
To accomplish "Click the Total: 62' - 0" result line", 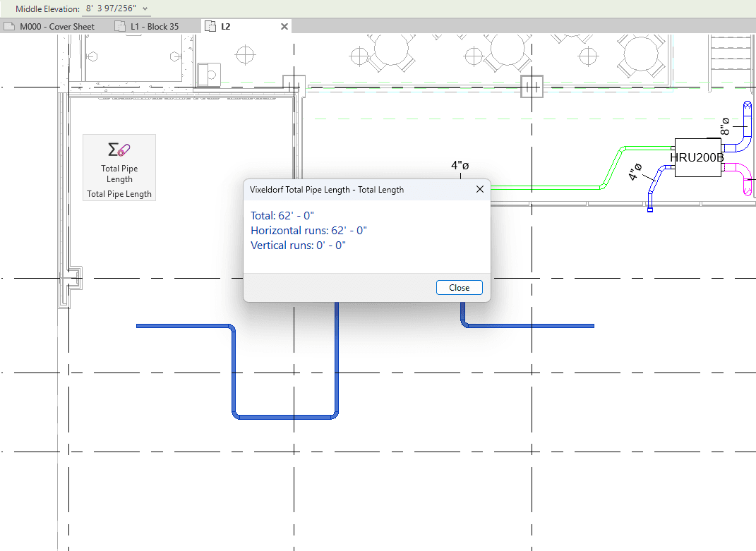I will click(282, 215).
